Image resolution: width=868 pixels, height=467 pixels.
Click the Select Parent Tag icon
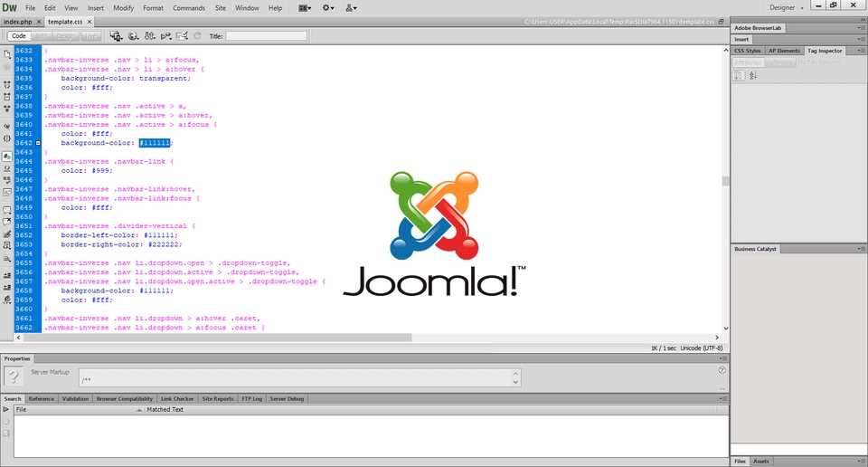7,127
